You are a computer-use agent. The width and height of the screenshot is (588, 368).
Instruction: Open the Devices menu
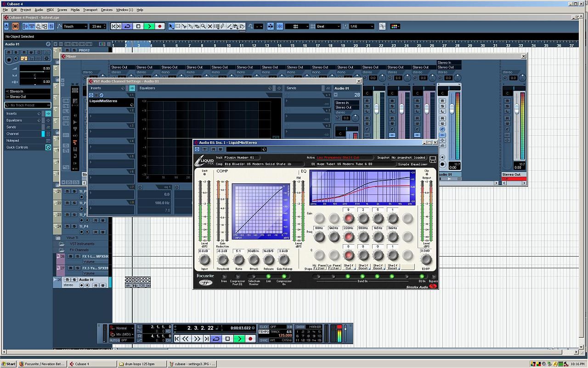[107, 10]
